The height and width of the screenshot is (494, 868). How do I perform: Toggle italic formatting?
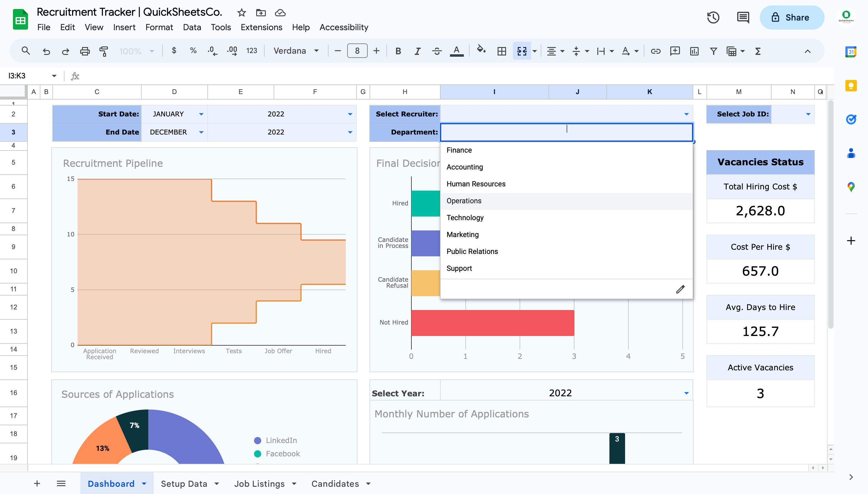(x=417, y=51)
